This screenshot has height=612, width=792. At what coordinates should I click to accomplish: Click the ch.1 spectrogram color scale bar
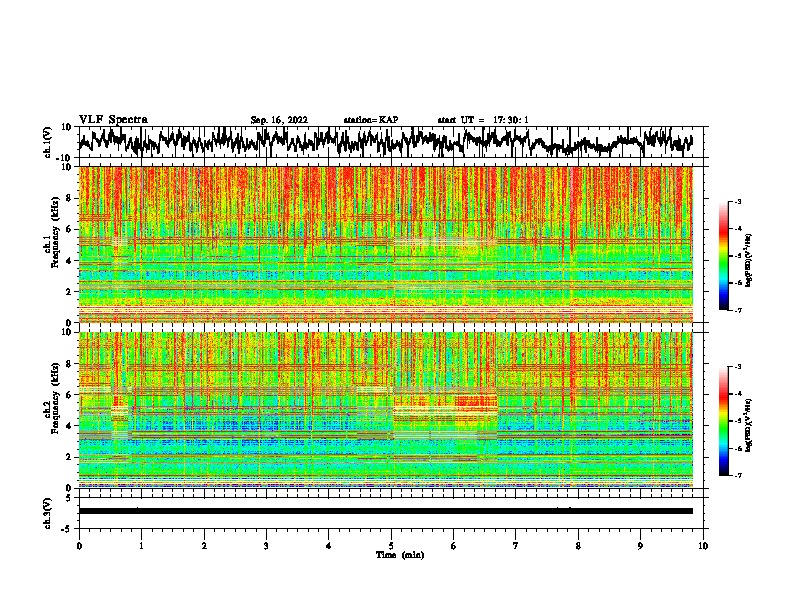pos(723,255)
